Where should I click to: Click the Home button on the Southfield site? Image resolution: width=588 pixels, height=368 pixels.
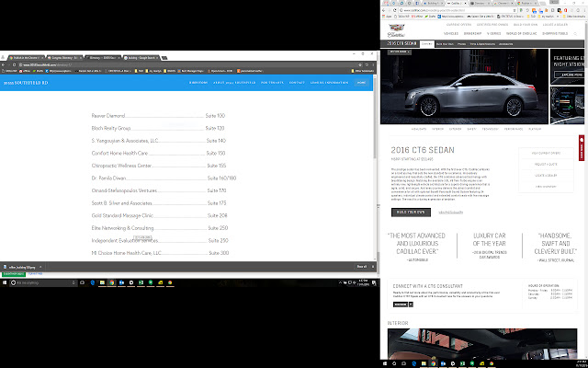[361, 83]
